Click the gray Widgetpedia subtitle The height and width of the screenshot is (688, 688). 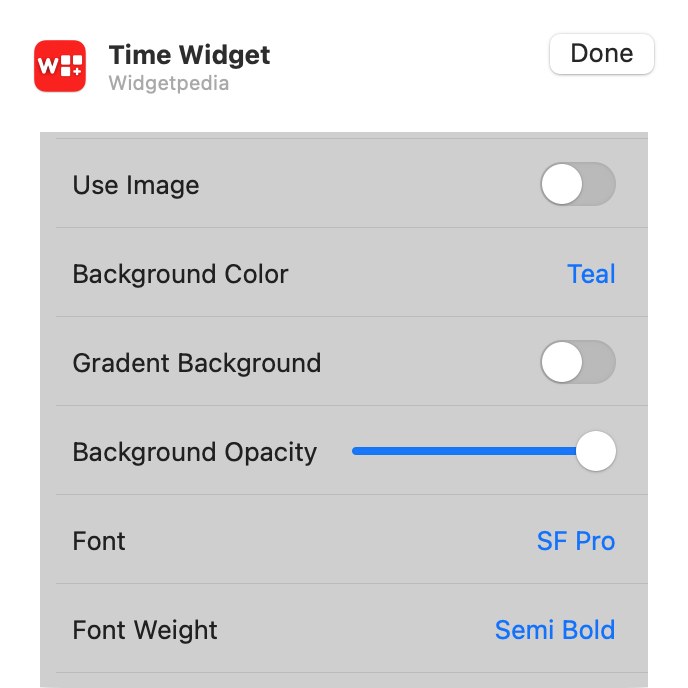click(x=169, y=83)
